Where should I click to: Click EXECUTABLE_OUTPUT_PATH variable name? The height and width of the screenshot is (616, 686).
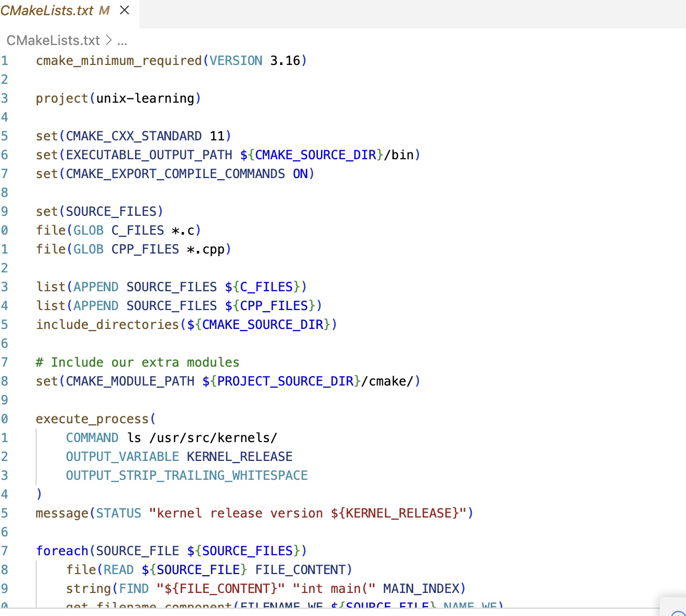pyautogui.click(x=149, y=155)
